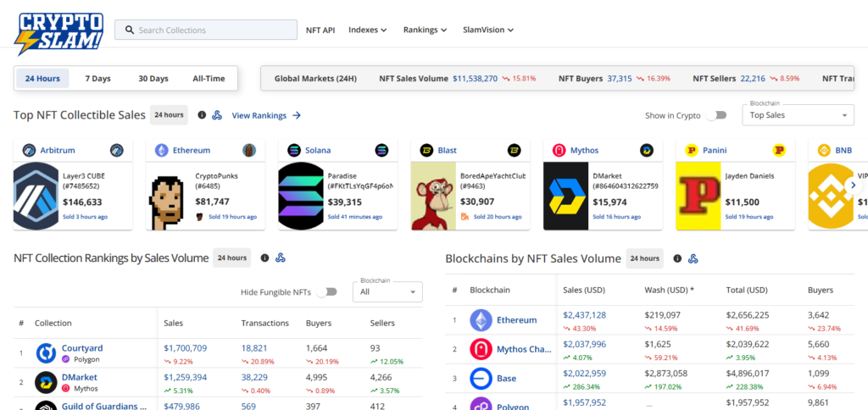Open the Base blockchain link
The image size is (868, 410).
point(507,379)
